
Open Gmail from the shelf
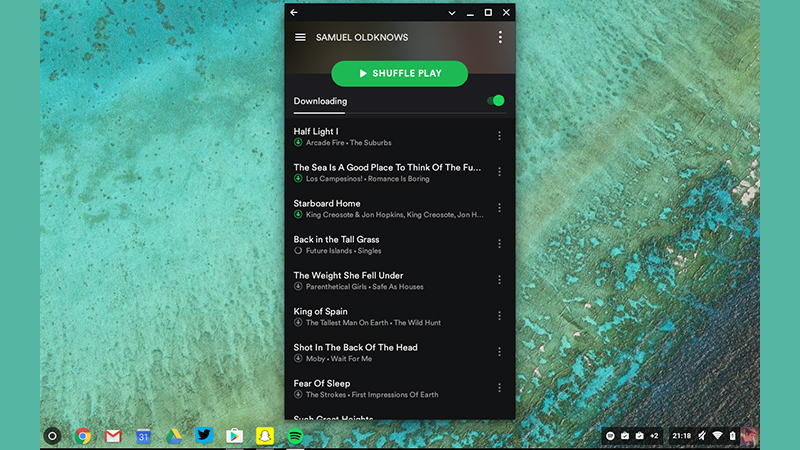[x=113, y=436]
